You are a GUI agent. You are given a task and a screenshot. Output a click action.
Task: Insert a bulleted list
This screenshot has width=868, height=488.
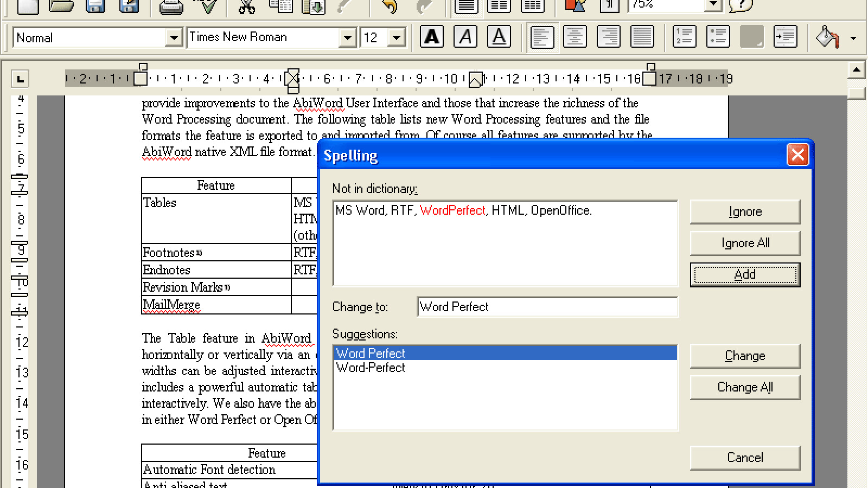click(x=718, y=37)
